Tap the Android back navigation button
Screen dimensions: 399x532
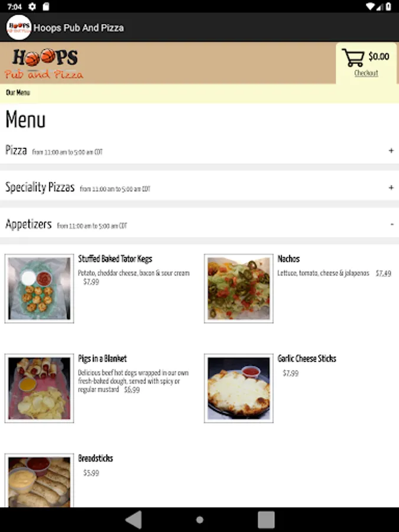[x=134, y=520]
